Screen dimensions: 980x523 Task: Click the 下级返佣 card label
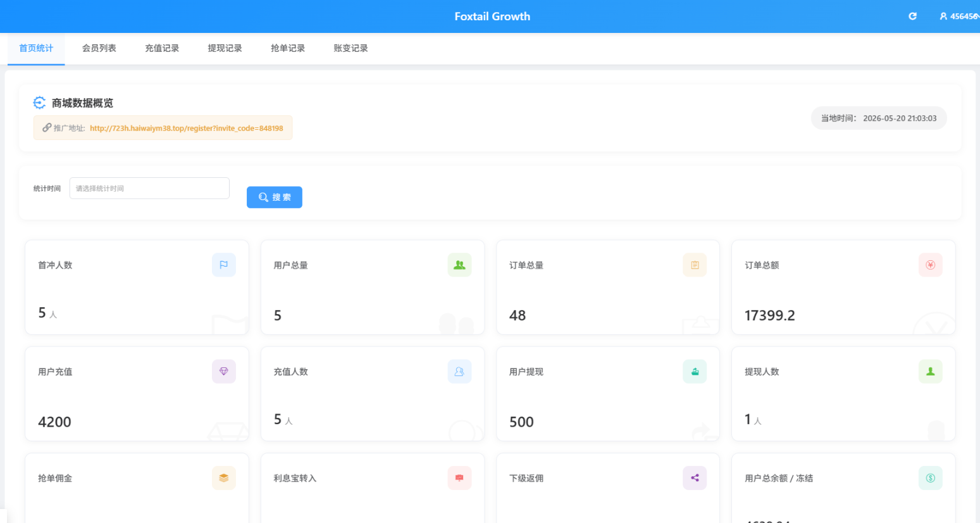click(x=526, y=478)
